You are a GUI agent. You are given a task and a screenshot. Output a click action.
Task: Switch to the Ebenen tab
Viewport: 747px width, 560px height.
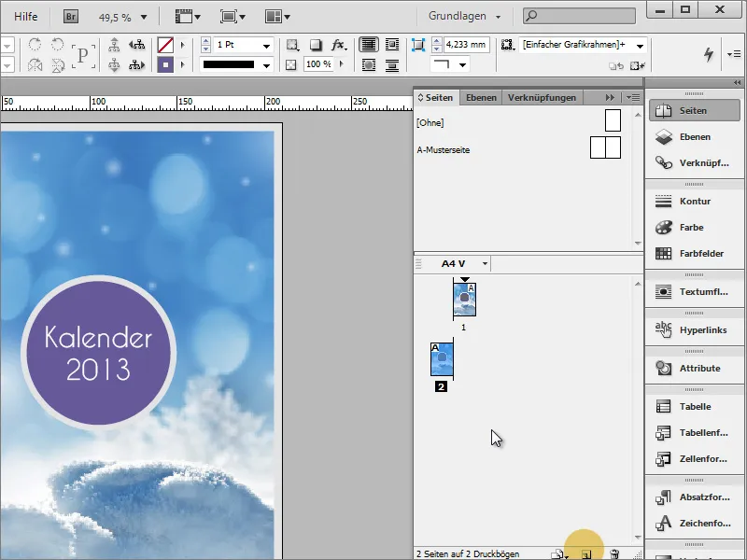coord(481,98)
